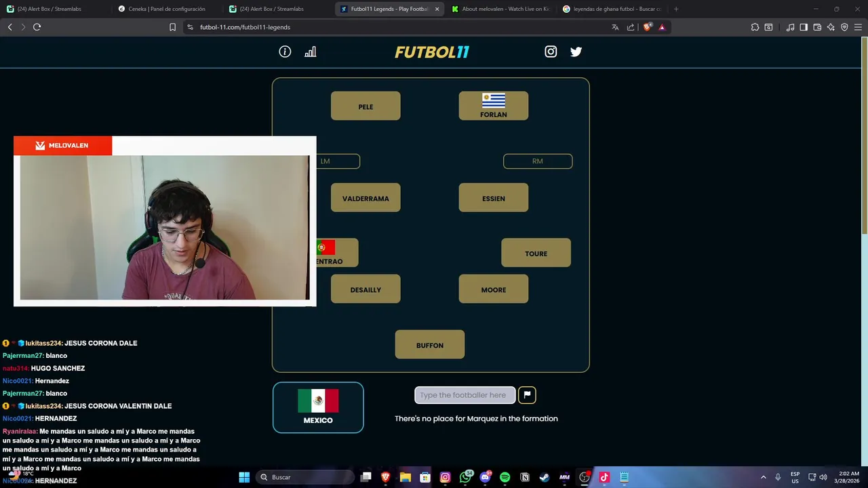Open browser extensions menu
868x488 pixels.
pos(755,27)
